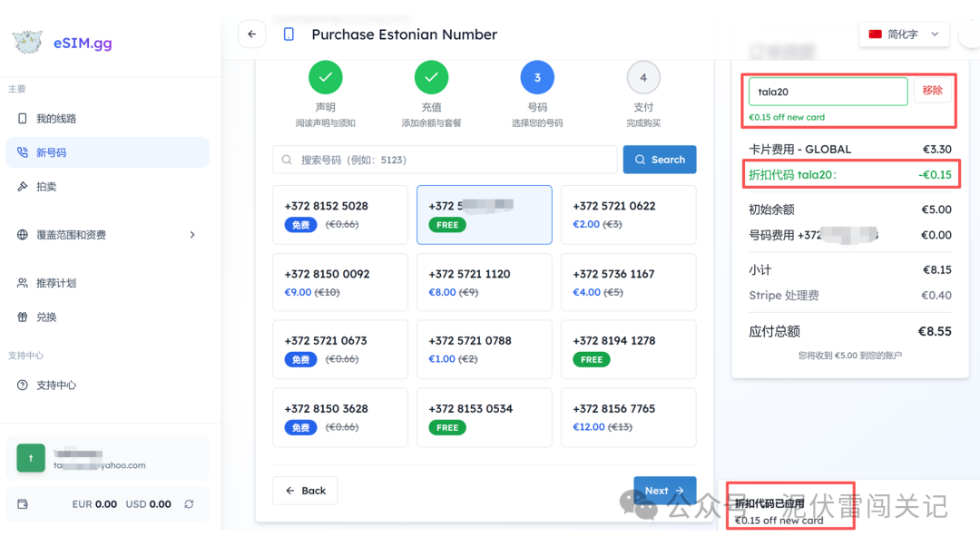Open 推荐计划 referral page
Image resolution: width=980 pixels, height=546 pixels.
coord(107,283)
